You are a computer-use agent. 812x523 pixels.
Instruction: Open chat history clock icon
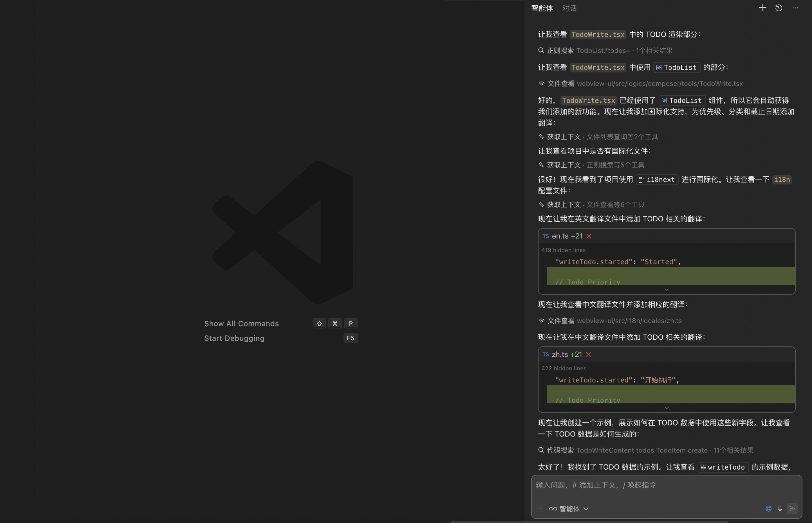click(x=779, y=8)
